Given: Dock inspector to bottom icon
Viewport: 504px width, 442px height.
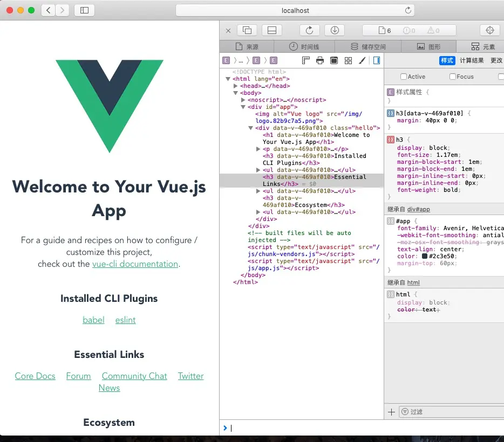Looking at the screenshot, I should pyautogui.click(x=272, y=30).
